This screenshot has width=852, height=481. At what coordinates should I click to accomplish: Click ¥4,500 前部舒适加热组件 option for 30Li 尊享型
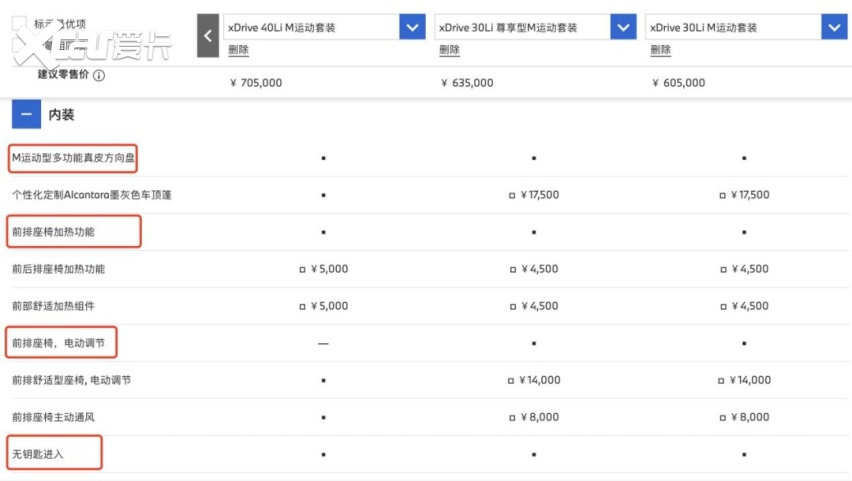pyautogui.click(x=534, y=306)
